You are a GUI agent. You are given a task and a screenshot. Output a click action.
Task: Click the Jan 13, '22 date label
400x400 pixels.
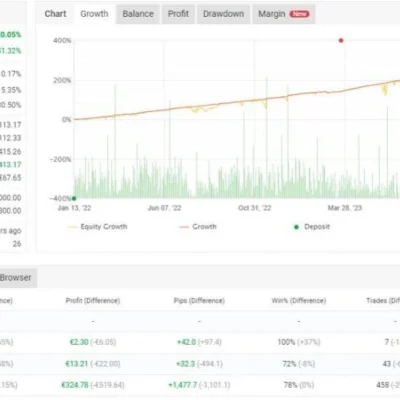coord(74,208)
